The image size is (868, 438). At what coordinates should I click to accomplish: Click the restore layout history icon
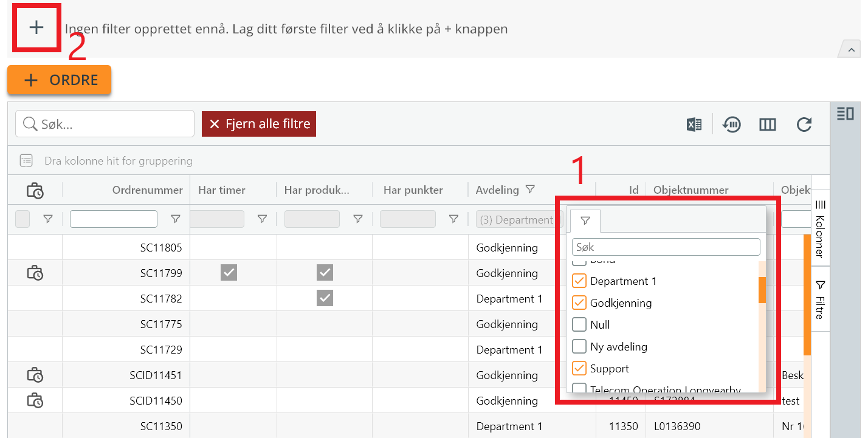[x=731, y=125]
